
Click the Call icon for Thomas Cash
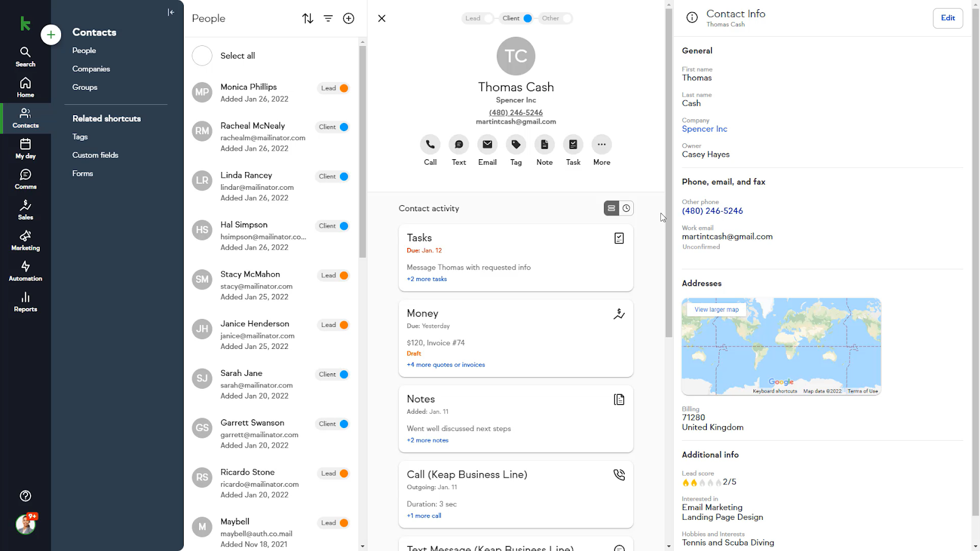coord(430,144)
